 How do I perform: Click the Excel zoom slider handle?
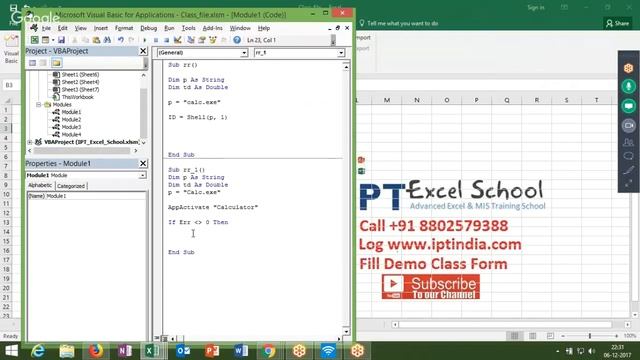coord(590,336)
